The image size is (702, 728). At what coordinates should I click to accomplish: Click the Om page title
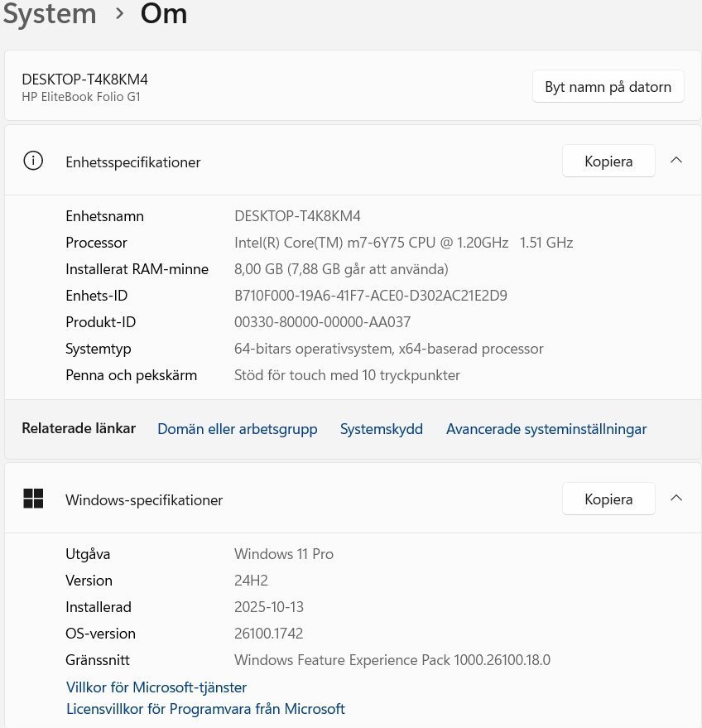(x=163, y=14)
